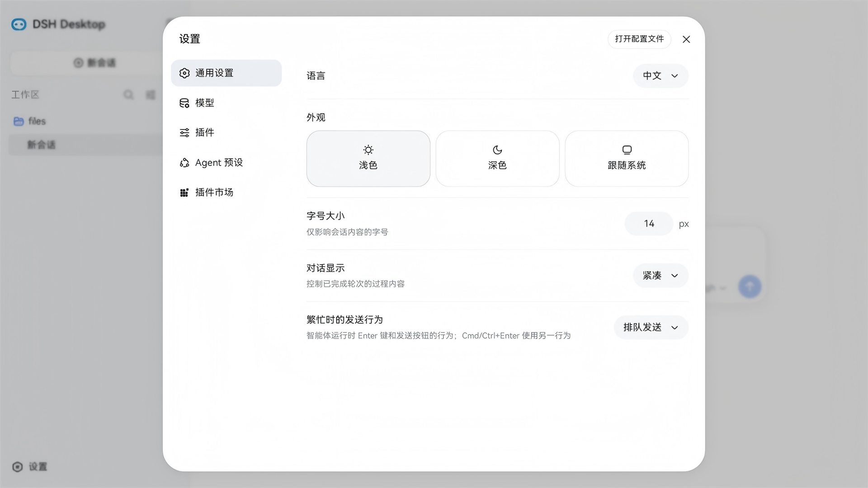Screen dimensions: 868x488
Task: Click the 打开配置文件 button
Action: (639, 39)
